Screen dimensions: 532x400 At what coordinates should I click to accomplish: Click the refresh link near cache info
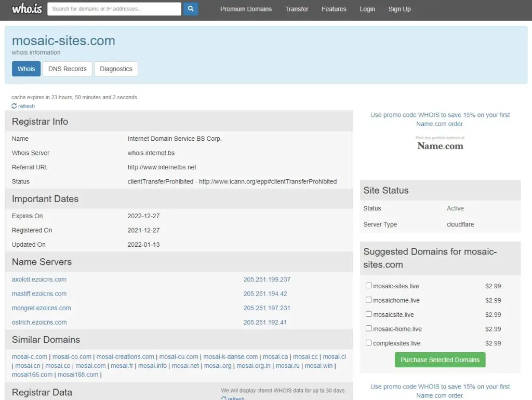(26, 106)
